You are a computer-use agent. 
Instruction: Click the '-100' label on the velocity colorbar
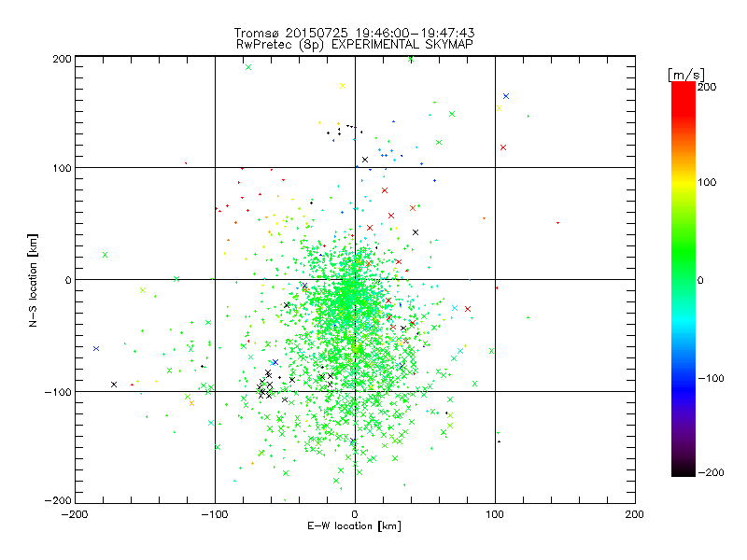pos(711,378)
